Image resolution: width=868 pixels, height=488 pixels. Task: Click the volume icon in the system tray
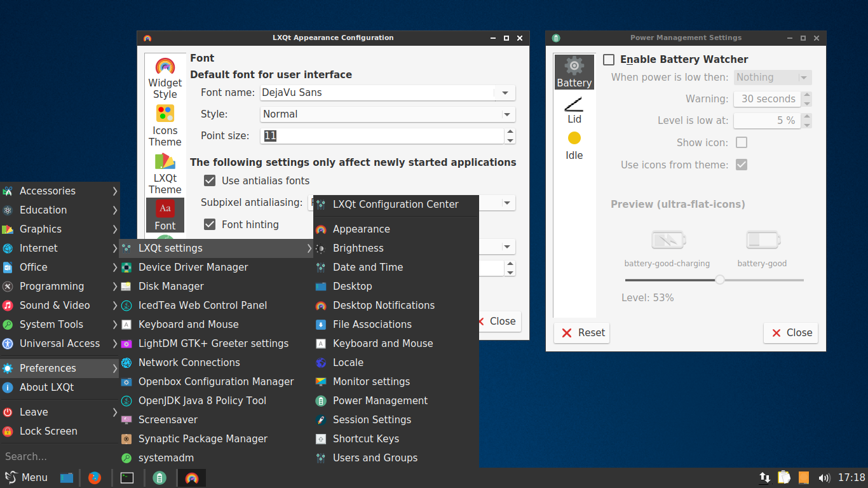[x=825, y=478]
